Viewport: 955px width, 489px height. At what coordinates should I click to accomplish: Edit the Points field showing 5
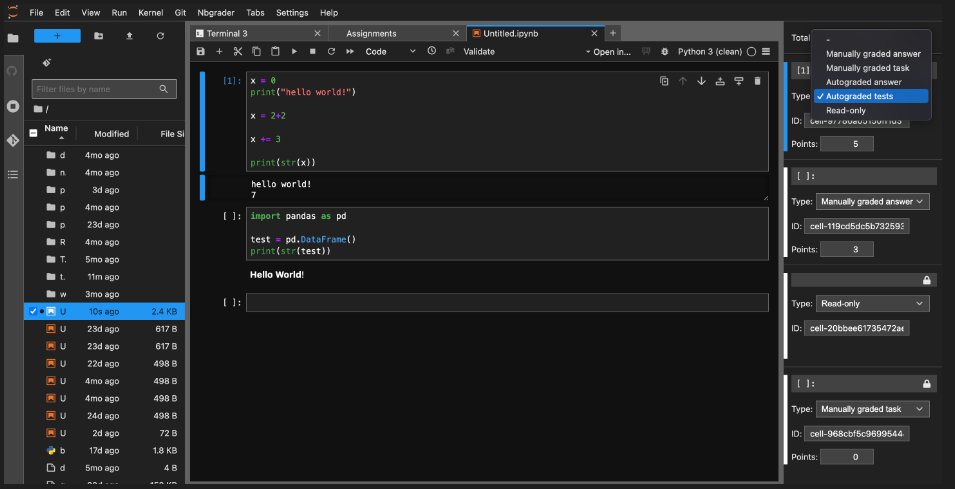[x=847, y=144]
